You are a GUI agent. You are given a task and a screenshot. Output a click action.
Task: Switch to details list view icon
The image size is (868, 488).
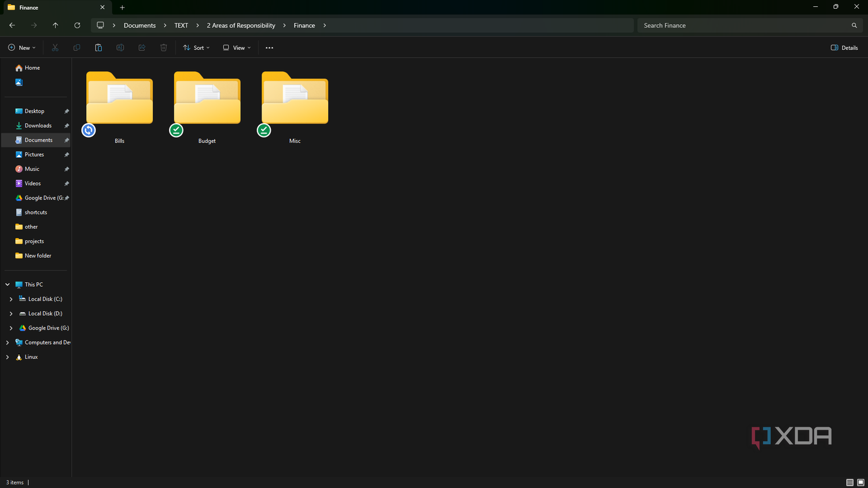(x=849, y=482)
